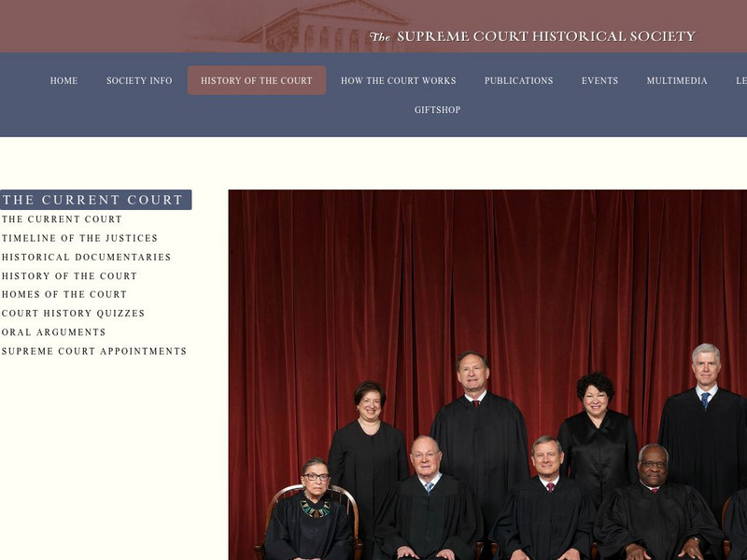747x560 pixels.
Task: Open Court History Quizzes
Action: 73,314
